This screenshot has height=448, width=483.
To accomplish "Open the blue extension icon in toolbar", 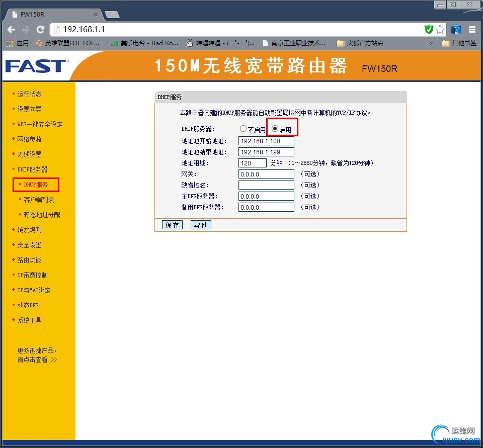I will [x=456, y=30].
